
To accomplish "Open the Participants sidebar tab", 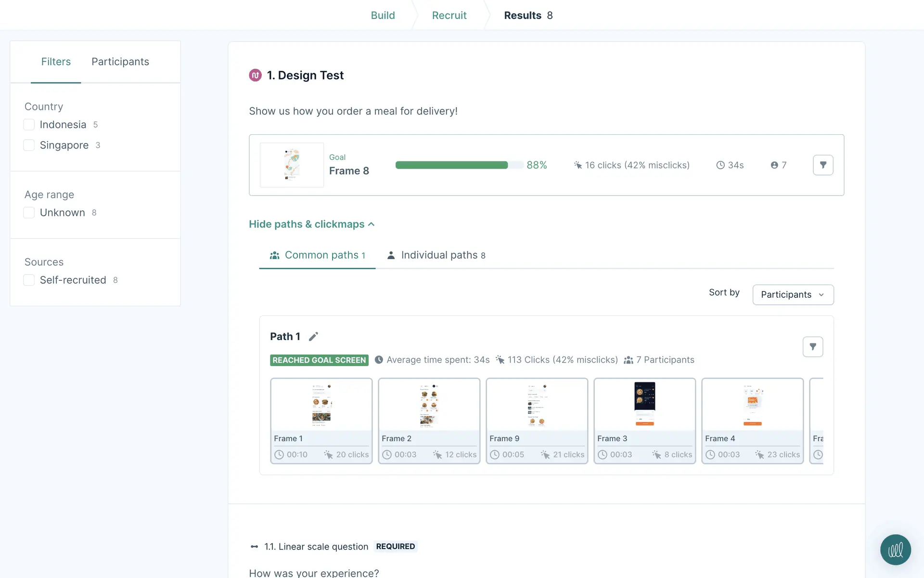I will (x=120, y=62).
